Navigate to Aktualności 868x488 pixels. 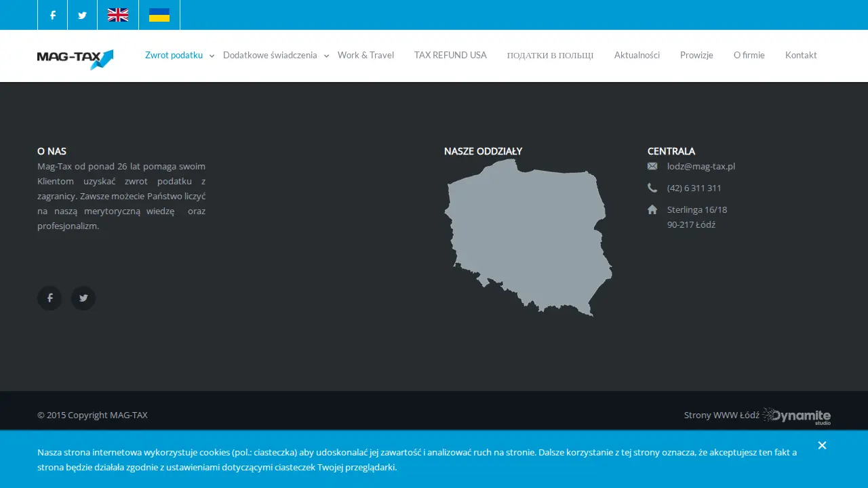point(637,55)
